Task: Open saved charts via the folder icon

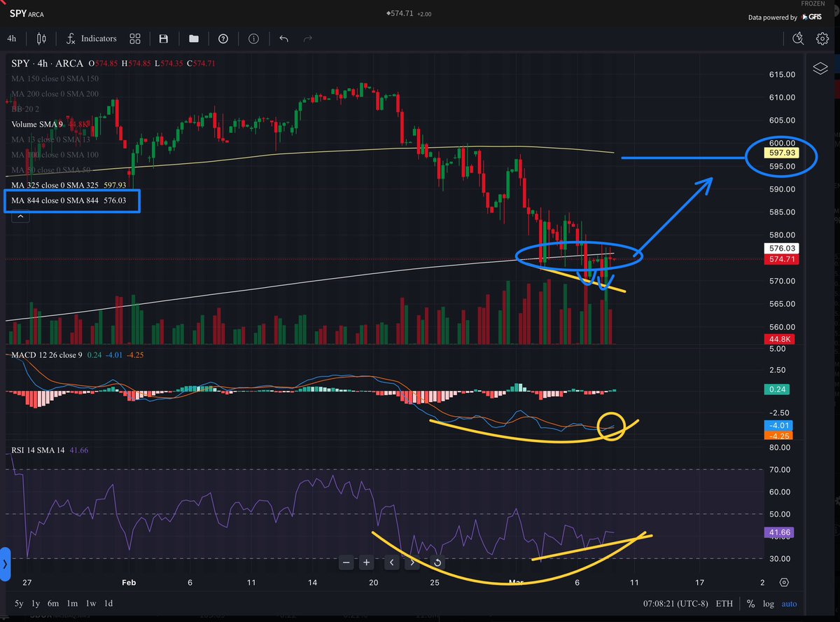Action: (x=193, y=39)
